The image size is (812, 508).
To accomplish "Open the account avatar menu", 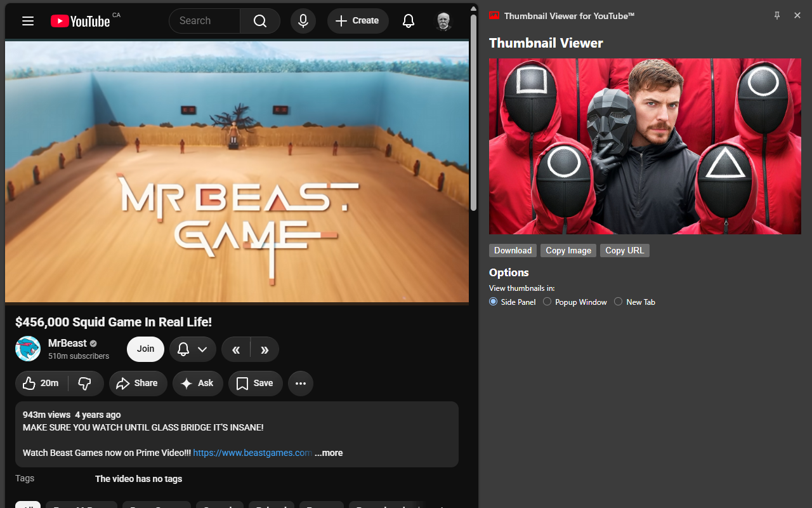I will click(x=443, y=21).
